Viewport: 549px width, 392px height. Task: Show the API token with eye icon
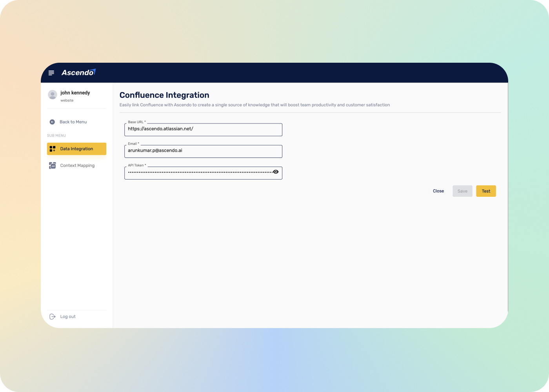pyautogui.click(x=276, y=172)
